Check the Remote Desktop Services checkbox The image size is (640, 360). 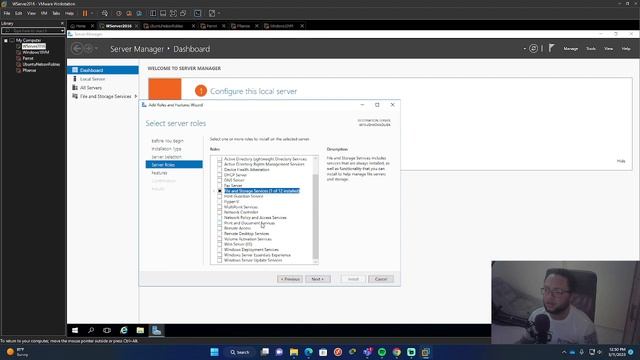click(220, 233)
